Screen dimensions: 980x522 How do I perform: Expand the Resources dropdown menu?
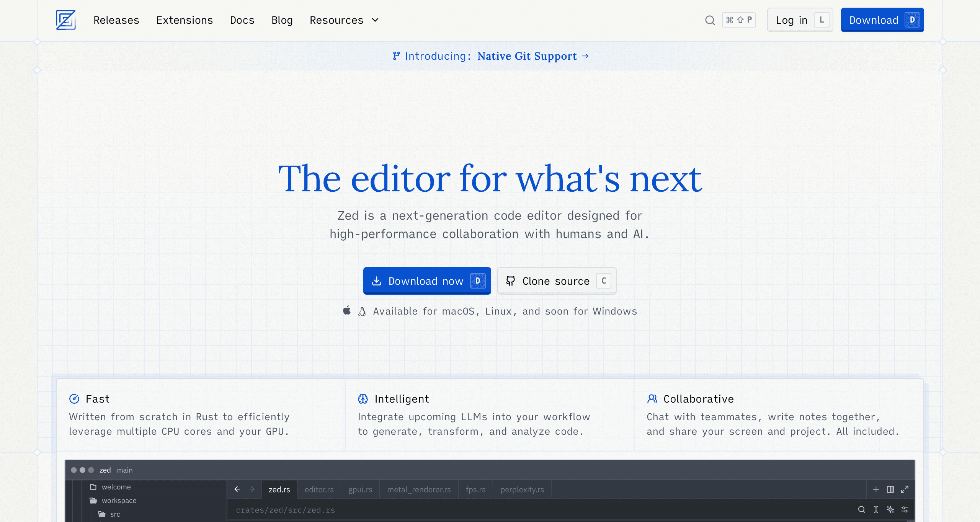point(344,20)
